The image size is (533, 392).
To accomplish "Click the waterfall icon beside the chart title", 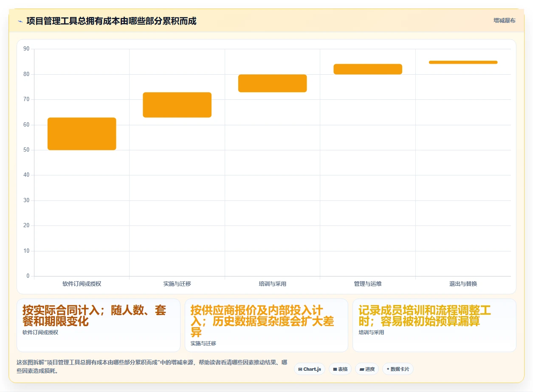I will (x=20, y=21).
